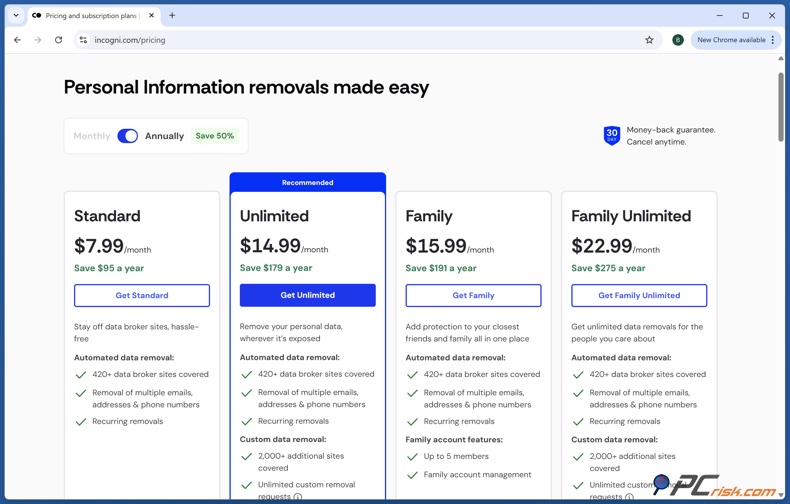Image resolution: width=790 pixels, height=504 pixels.
Task: Click checkmark beside 'Up to 5 members'
Action: pos(413,457)
